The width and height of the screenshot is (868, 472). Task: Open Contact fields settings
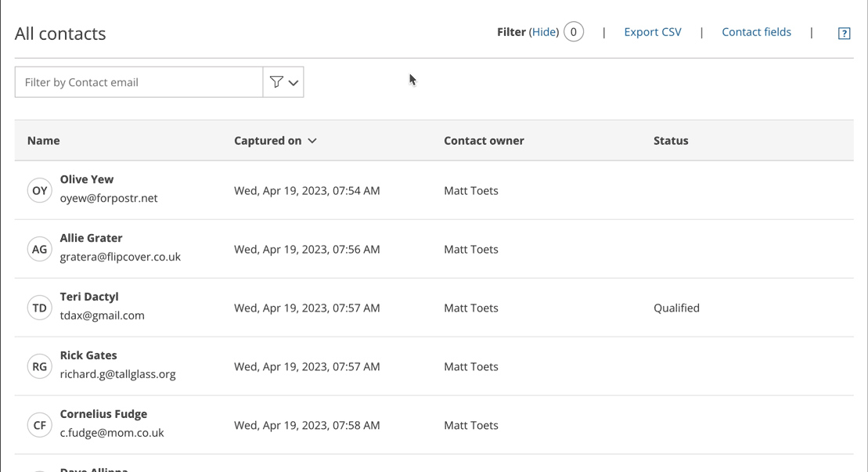pos(756,31)
